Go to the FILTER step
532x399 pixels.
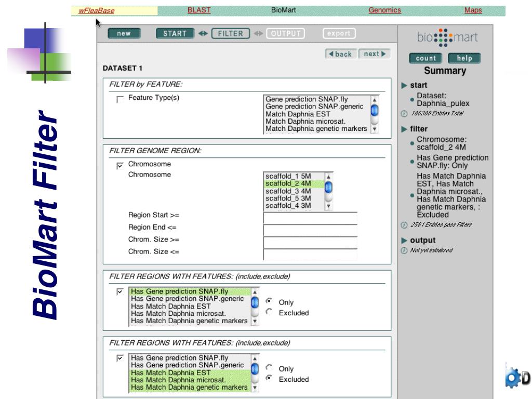[x=231, y=33]
